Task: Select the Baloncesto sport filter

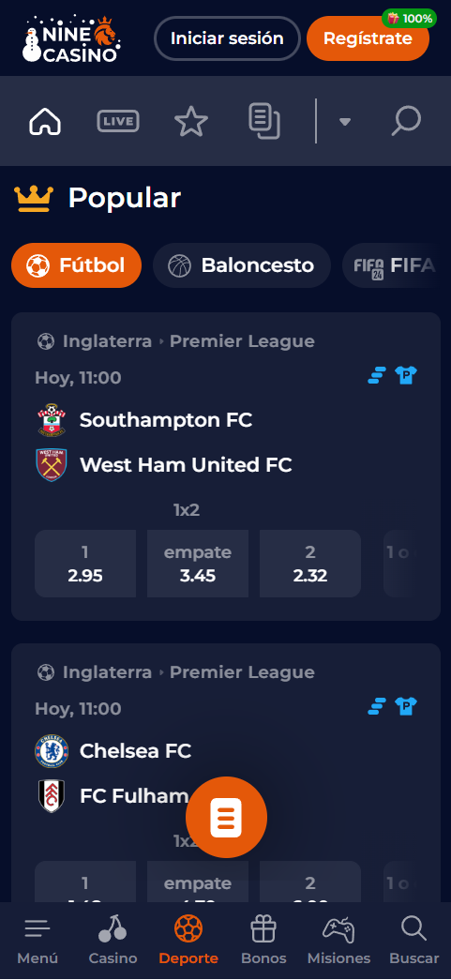Action: 242,265
